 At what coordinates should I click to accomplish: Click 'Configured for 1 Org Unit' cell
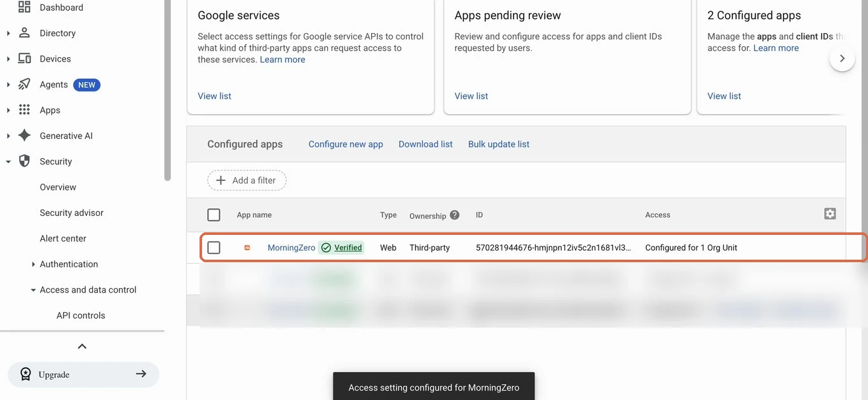pyautogui.click(x=691, y=248)
